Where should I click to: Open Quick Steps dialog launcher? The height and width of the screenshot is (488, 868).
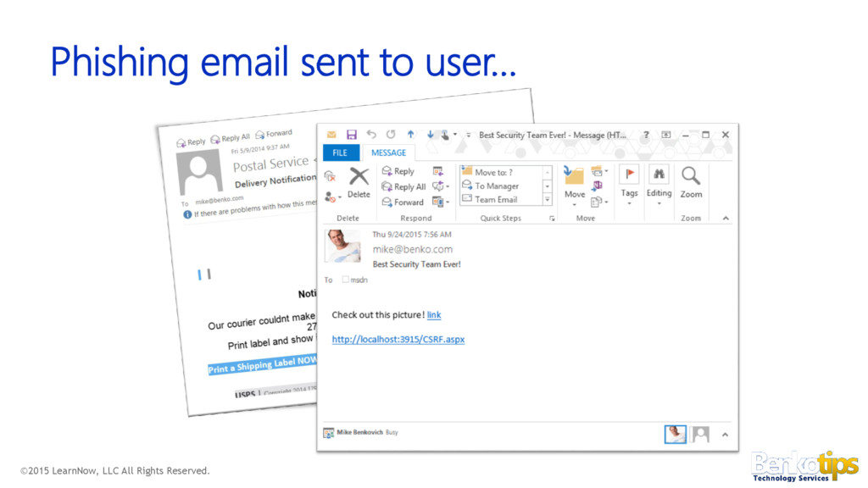tap(552, 219)
